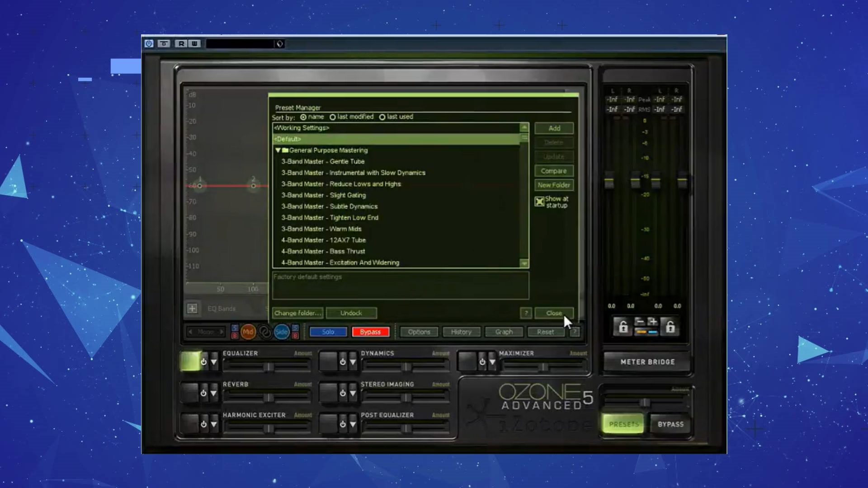Open Post Equalizer preset dropdown arrow

click(353, 424)
